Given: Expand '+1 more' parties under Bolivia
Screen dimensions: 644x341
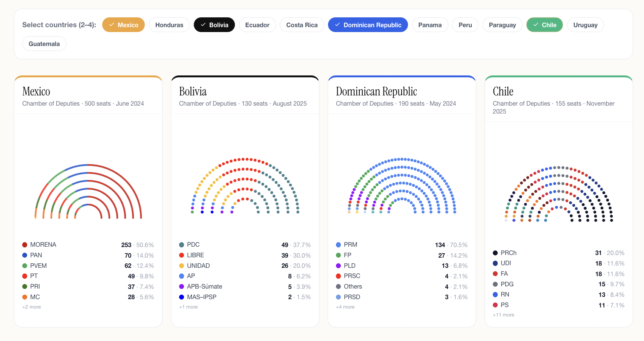Looking at the screenshot, I should pos(189,307).
